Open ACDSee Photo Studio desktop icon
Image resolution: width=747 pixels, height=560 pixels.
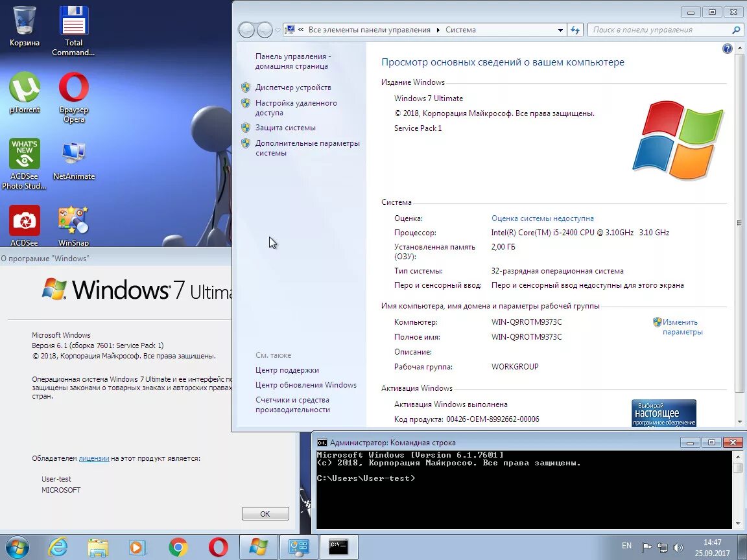[24, 164]
